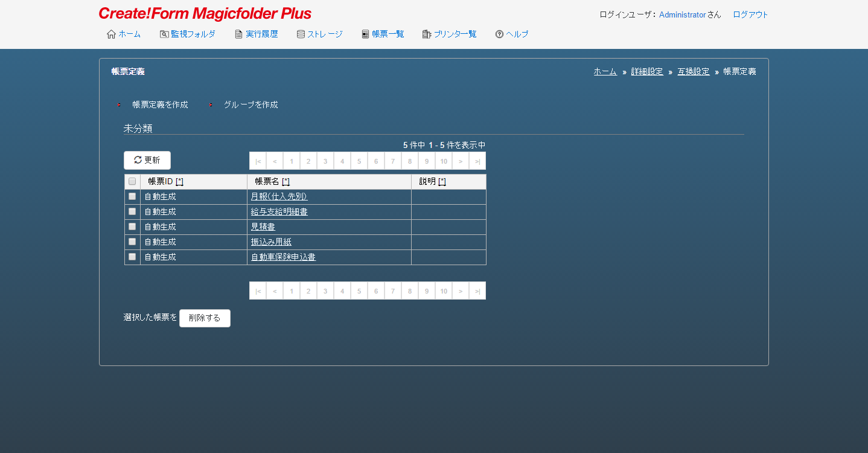Click the printer list icon
This screenshot has width=868, height=453.
point(427,34)
